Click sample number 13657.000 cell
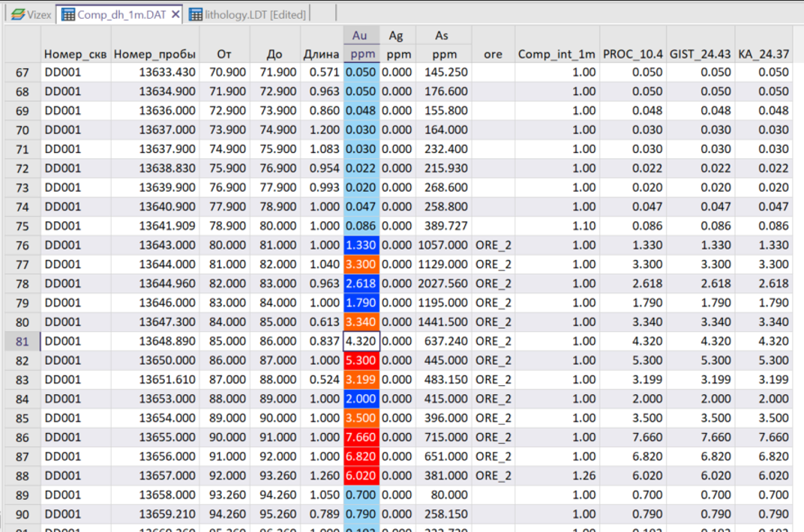The width and height of the screenshot is (804, 532). 155,475
